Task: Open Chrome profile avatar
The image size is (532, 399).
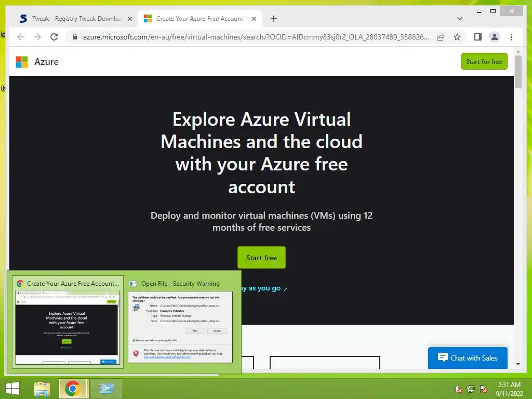Action: tap(495, 37)
